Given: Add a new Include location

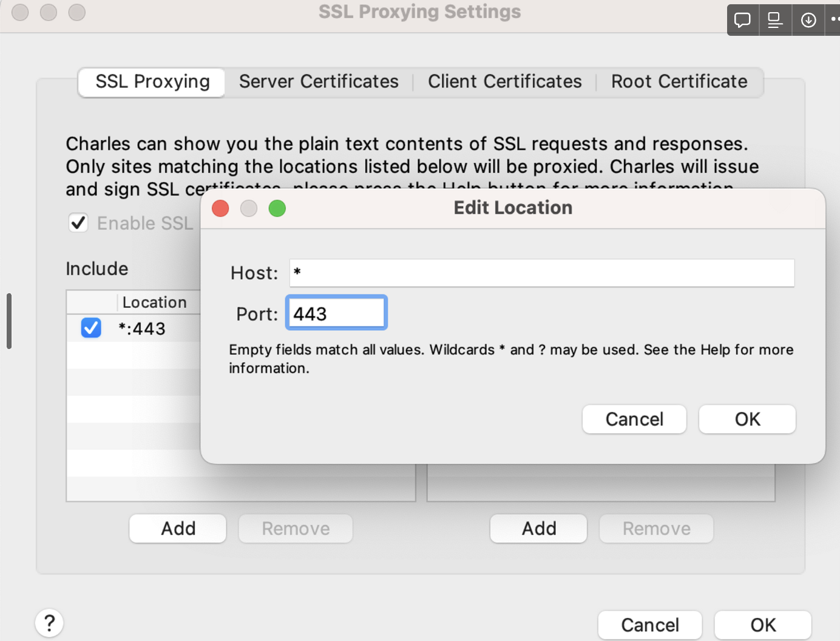Looking at the screenshot, I should click(x=177, y=528).
